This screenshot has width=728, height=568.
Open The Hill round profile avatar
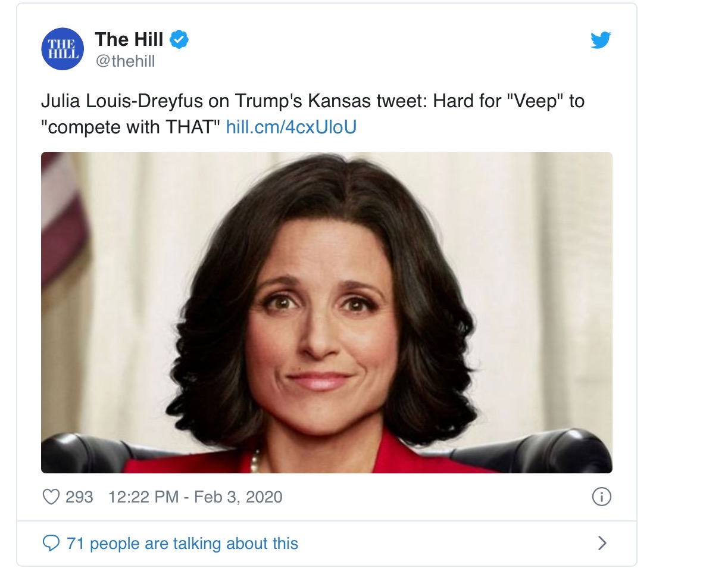(x=63, y=49)
